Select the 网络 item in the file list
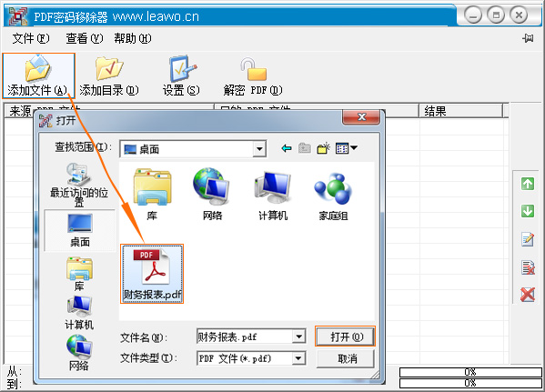Image resolution: width=545 pixels, height=392 pixels. point(212,195)
